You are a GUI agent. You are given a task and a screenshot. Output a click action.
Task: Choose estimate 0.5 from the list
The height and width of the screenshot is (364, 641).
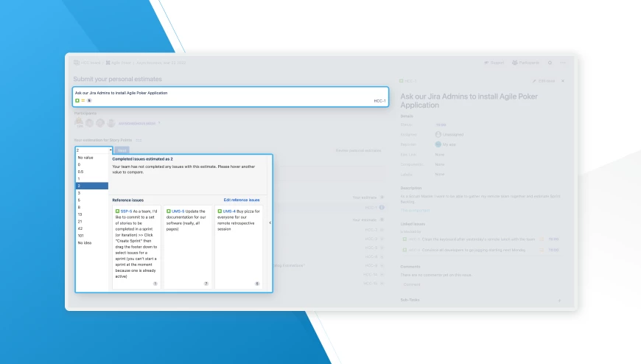(x=92, y=172)
